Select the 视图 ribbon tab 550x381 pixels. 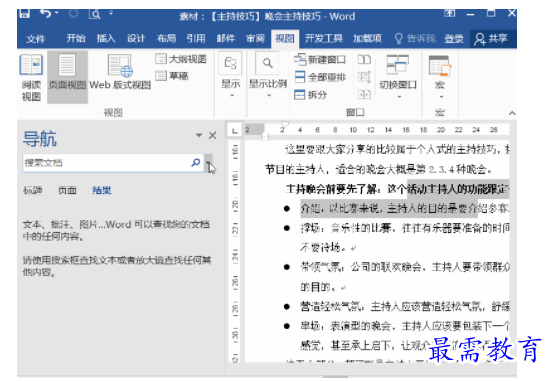(x=284, y=38)
